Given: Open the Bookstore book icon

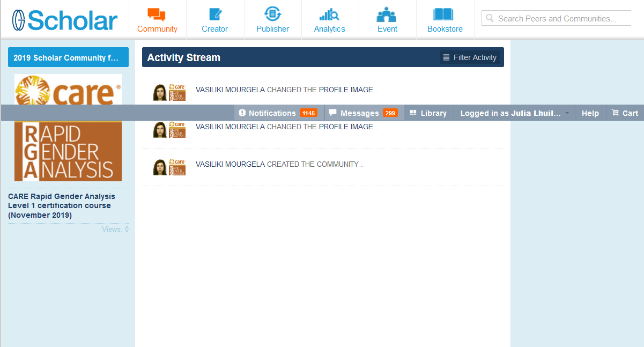Looking at the screenshot, I should point(445,15).
